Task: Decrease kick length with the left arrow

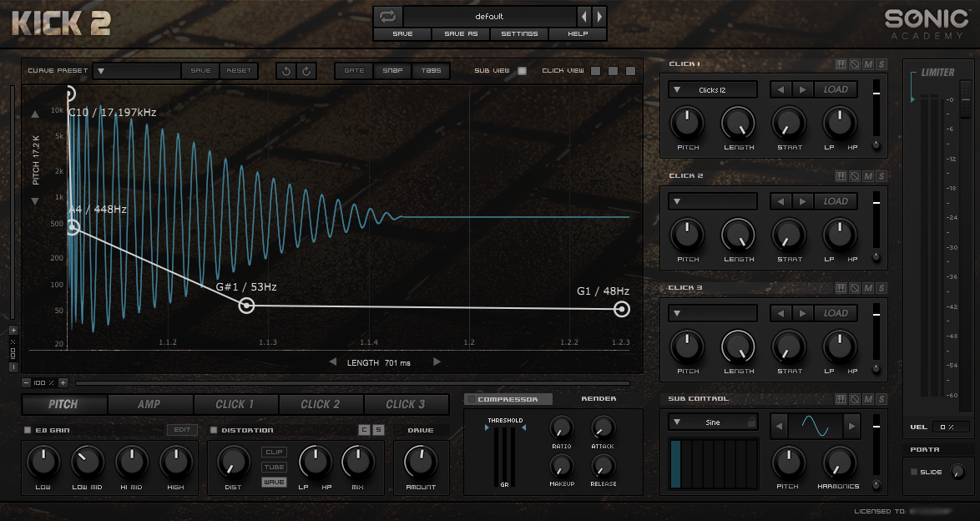Action: (x=332, y=362)
